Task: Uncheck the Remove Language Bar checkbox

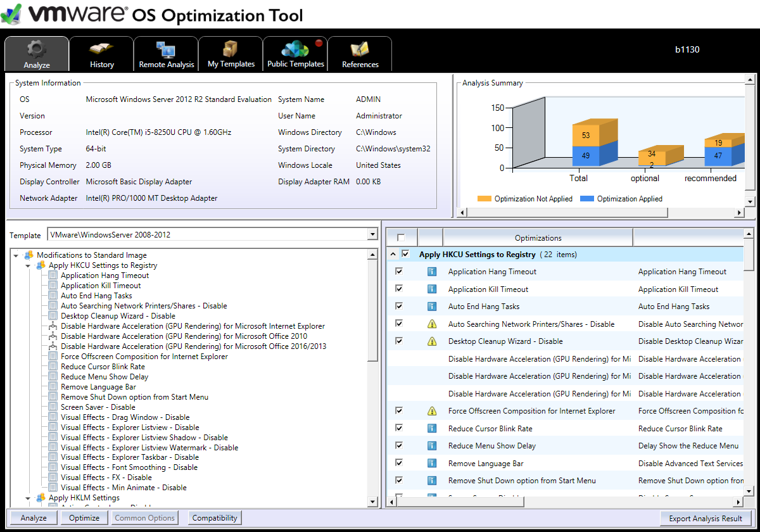Action: point(399,463)
